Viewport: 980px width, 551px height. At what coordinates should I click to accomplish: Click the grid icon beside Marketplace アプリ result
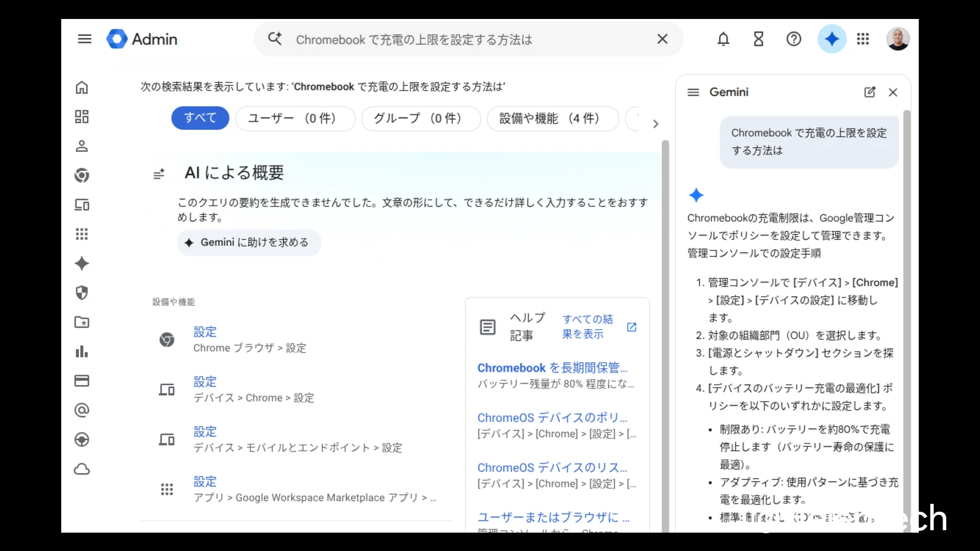point(167,489)
